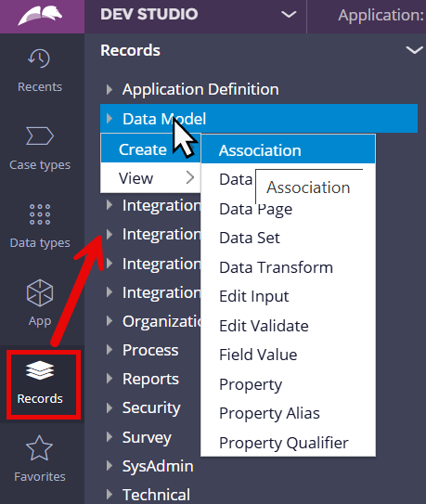The width and height of the screenshot is (426, 504).
Task: Click the Application Definition tree label
Action: click(x=200, y=89)
